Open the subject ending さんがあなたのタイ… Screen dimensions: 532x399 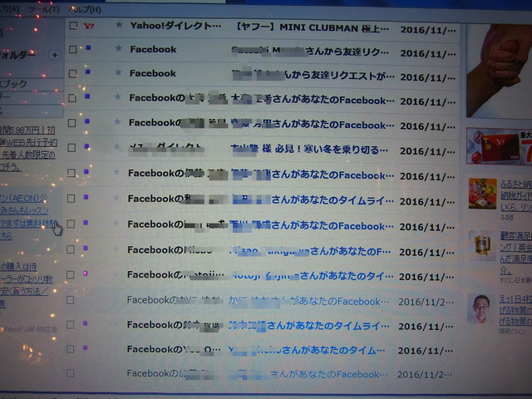312,276
